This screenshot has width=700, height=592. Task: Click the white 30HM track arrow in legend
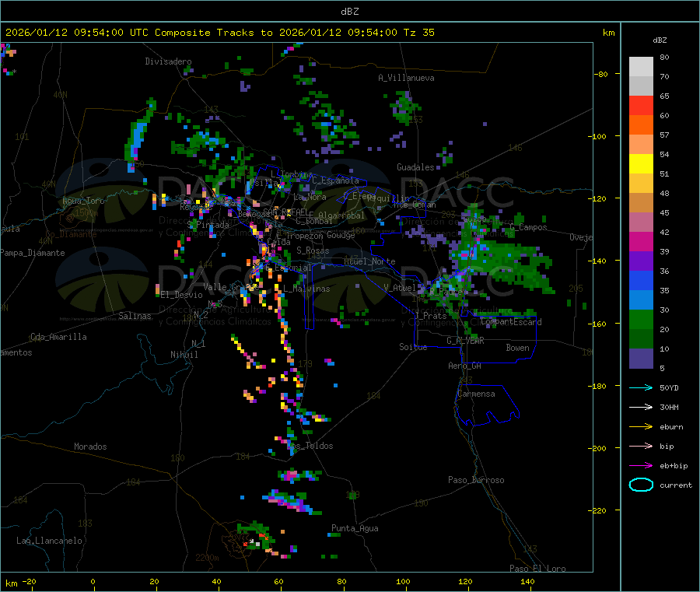click(x=641, y=407)
